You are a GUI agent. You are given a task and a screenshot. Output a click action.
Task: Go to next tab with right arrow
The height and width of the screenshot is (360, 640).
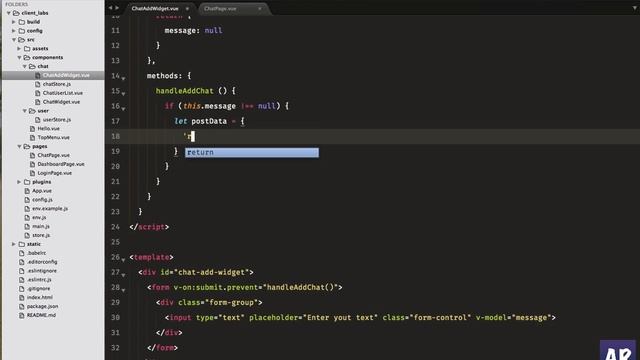(117, 8)
